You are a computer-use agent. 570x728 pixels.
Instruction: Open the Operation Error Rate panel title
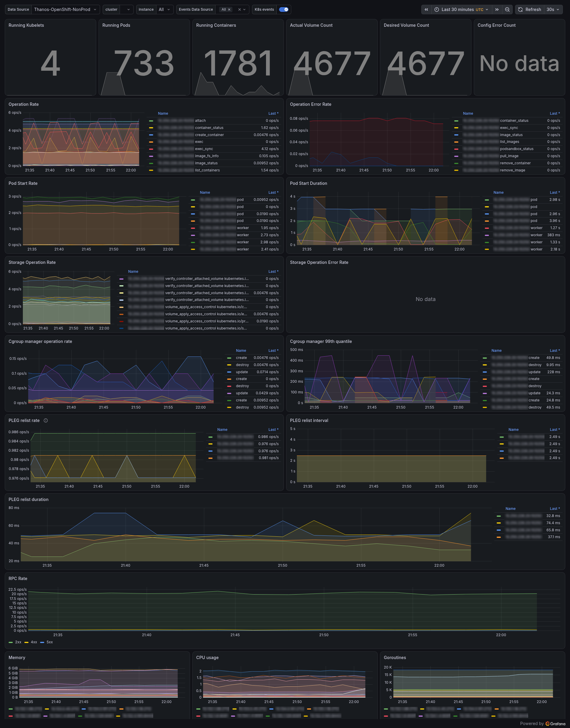coord(310,104)
